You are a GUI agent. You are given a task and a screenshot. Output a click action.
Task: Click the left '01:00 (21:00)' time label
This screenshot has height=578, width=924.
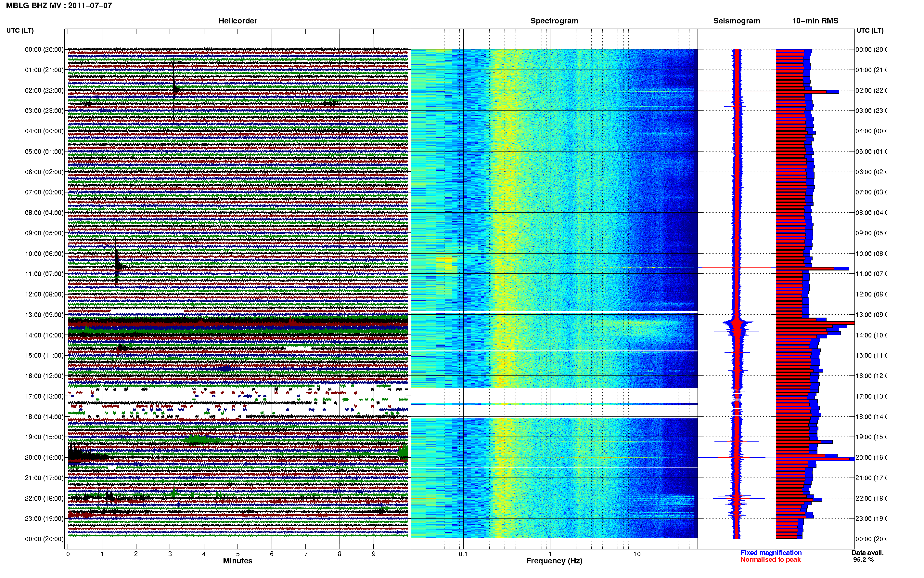pyautogui.click(x=44, y=70)
